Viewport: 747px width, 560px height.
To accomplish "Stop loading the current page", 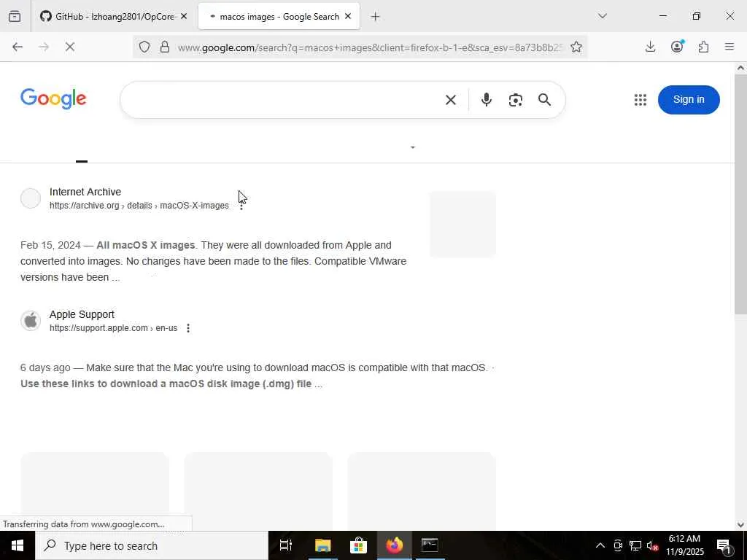I will tap(69, 47).
